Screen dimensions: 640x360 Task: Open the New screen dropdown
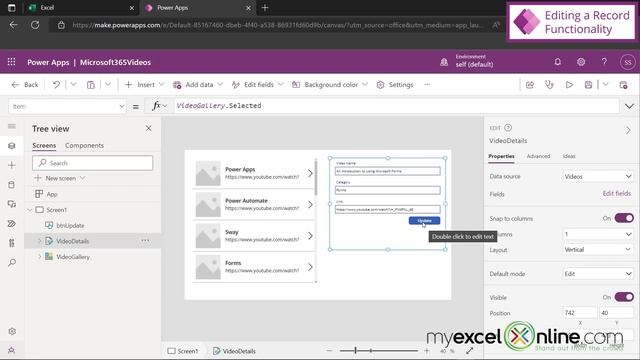60,178
